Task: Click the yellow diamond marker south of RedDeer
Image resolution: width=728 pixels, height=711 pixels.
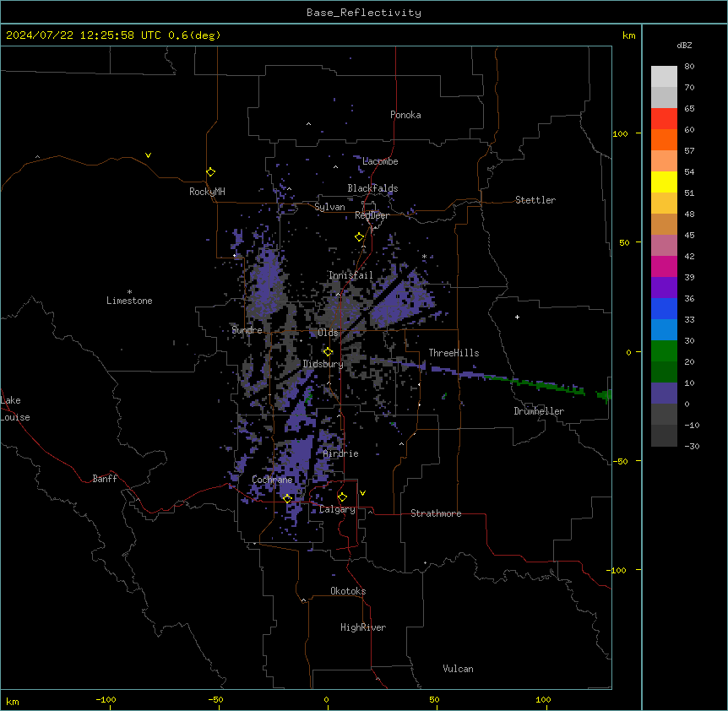Action: coord(360,237)
